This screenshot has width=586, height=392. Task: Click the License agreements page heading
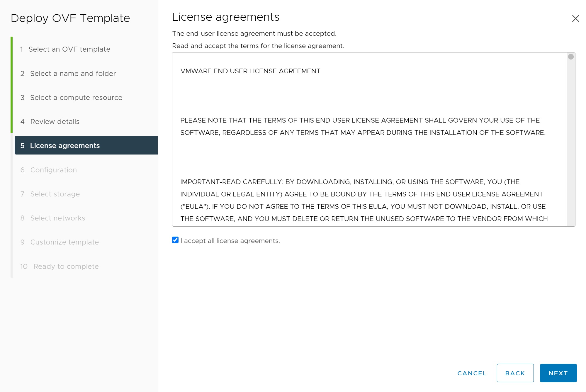tap(225, 17)
